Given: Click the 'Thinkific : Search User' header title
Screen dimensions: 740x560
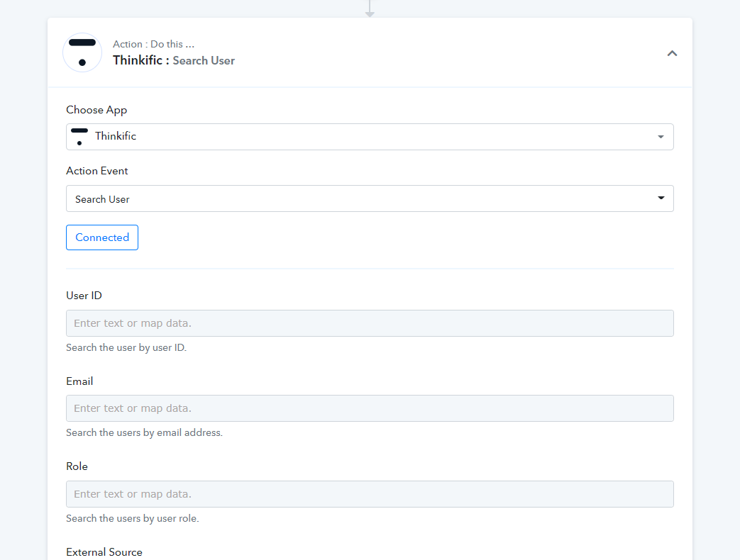Looking at the screenshot, I should click(174, 60).
